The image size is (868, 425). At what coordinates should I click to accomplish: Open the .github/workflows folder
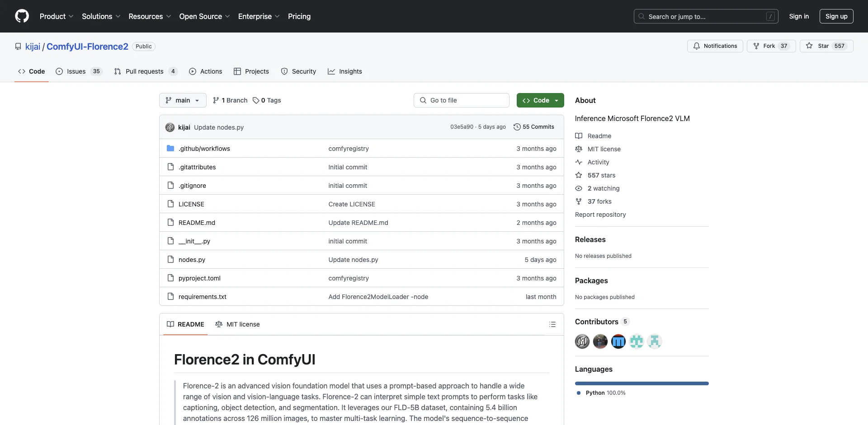pos(204,149)
